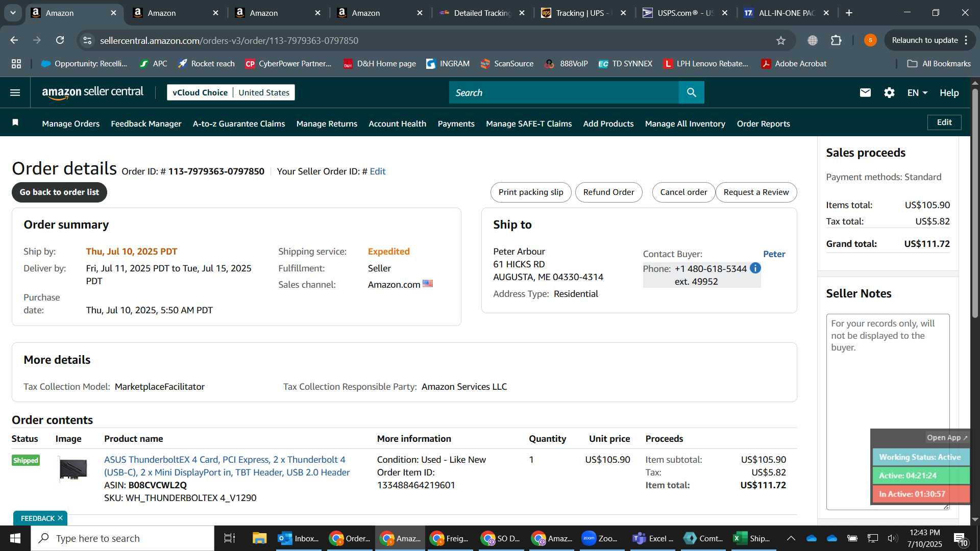Open Payments menu item
The height and width of the screenshot is (551, 980).
456,123
